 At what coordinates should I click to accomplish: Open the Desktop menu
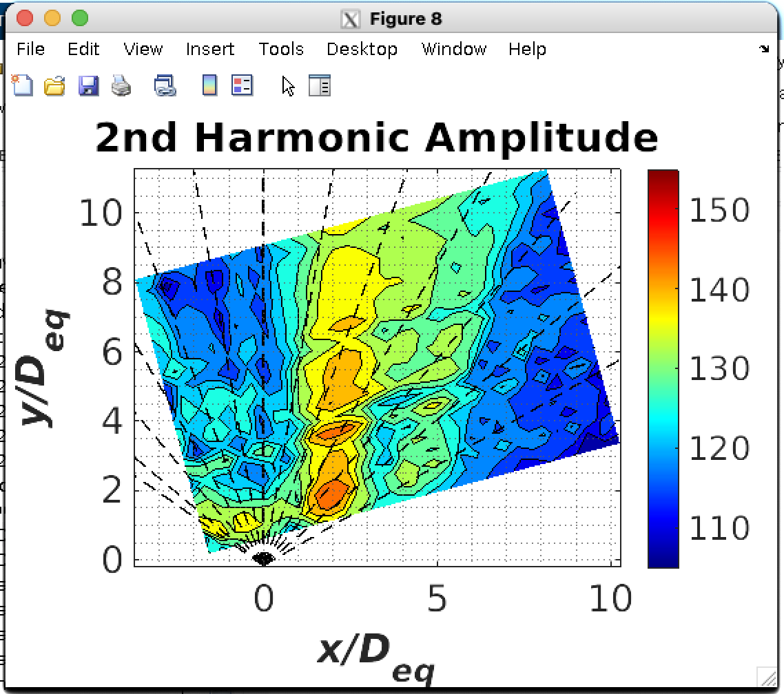click(362, 50)
